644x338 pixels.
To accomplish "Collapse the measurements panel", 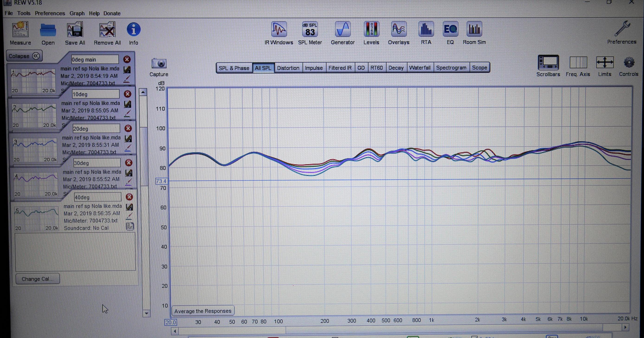I will [x=24, y=56].
